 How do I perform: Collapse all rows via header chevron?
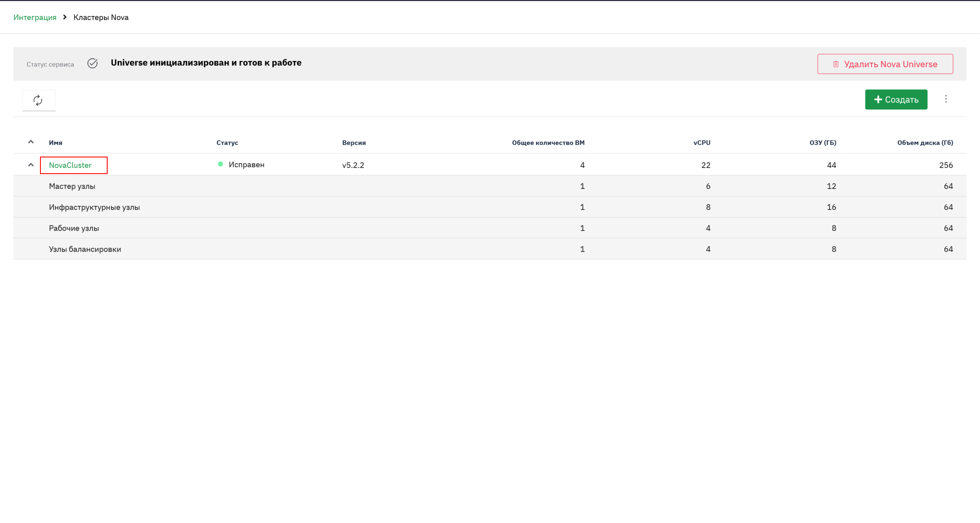coord(31,142)
